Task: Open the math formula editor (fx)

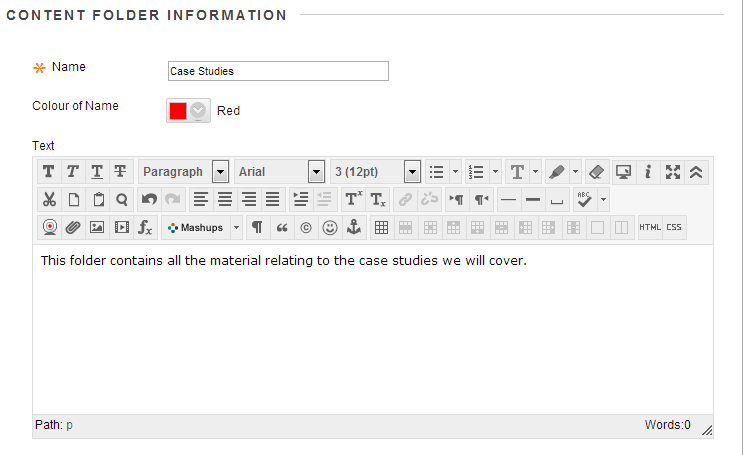Action: (145, 227)
